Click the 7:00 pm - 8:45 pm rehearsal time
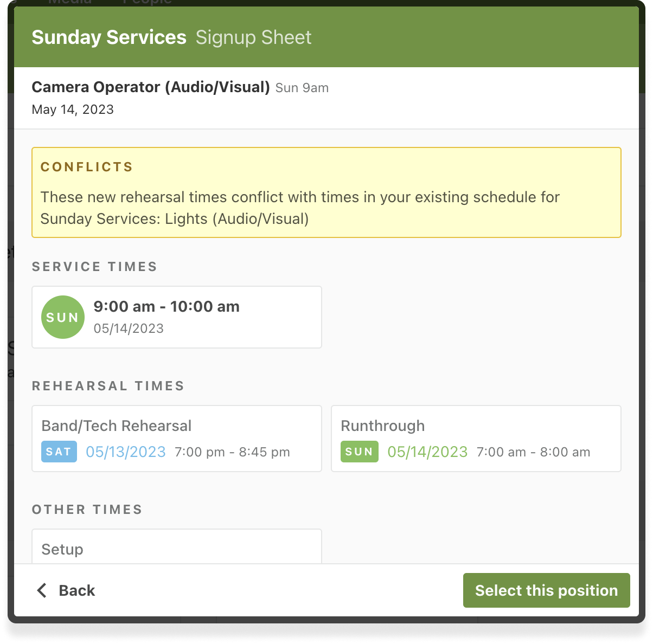The height and width of the screenshot is (644, 653). tap(232, 452)
